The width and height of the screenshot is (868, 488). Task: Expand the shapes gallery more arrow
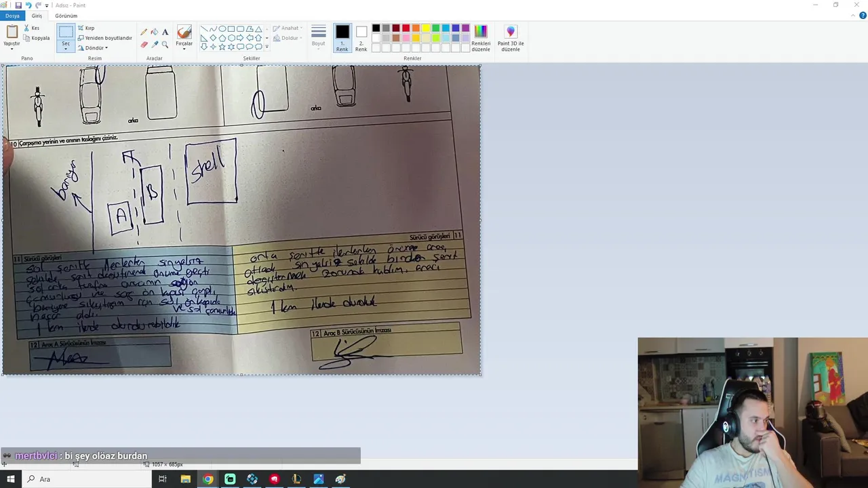click(267, 47)
